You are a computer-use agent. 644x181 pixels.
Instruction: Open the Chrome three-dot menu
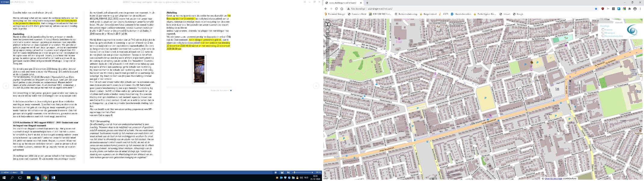(x=640, y=9)
